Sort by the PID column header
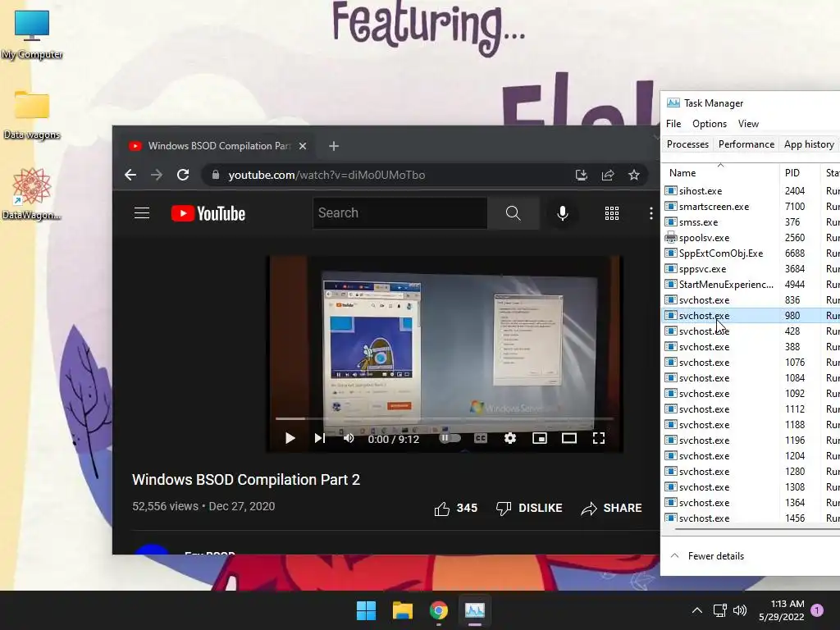 799,172
